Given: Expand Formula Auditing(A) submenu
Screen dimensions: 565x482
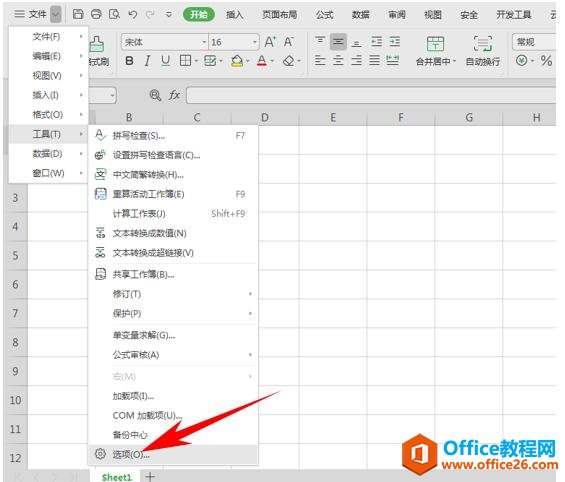Looking at the screenshot, I should pos(173,355).
